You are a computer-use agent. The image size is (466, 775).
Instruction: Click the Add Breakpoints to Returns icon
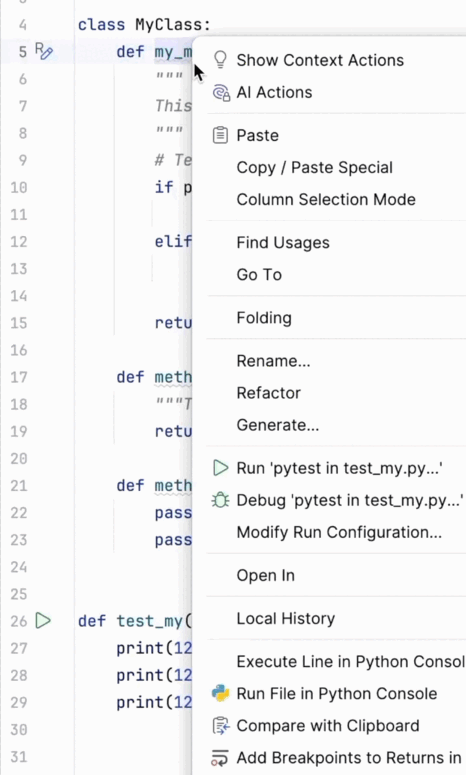click(x=220, y=758)
